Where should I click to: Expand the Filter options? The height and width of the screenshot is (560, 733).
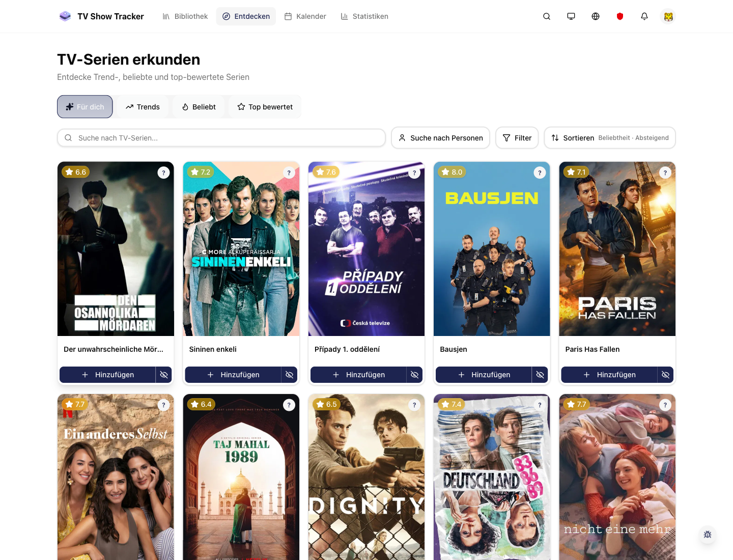517,138
